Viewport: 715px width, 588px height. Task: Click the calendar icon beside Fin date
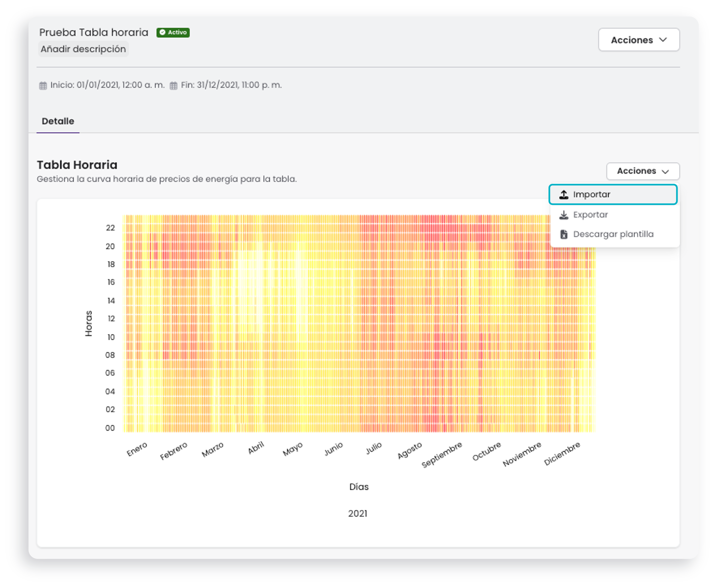(x=173, y=85)
